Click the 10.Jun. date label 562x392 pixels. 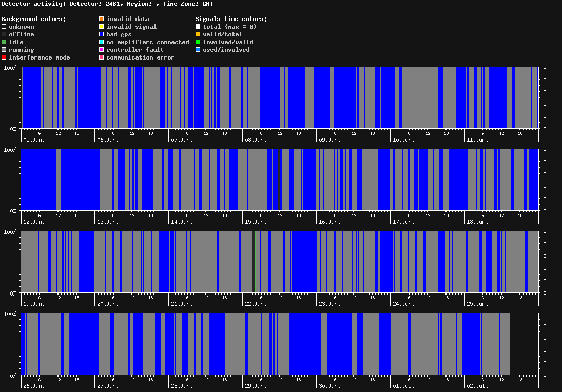point(403,140)
